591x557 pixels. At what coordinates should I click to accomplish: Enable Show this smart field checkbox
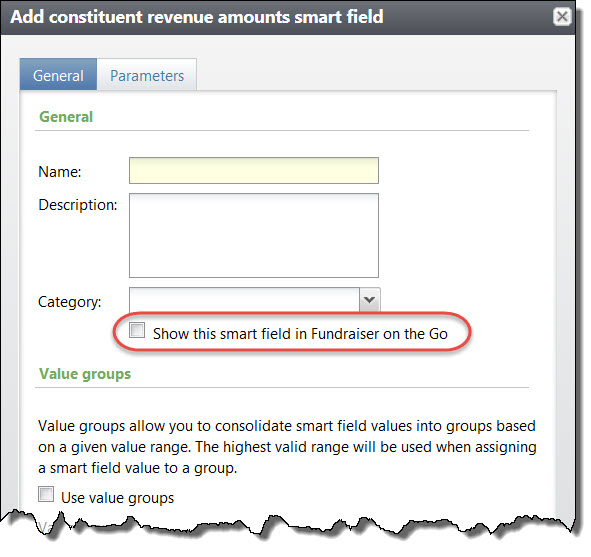coord(137,330)
